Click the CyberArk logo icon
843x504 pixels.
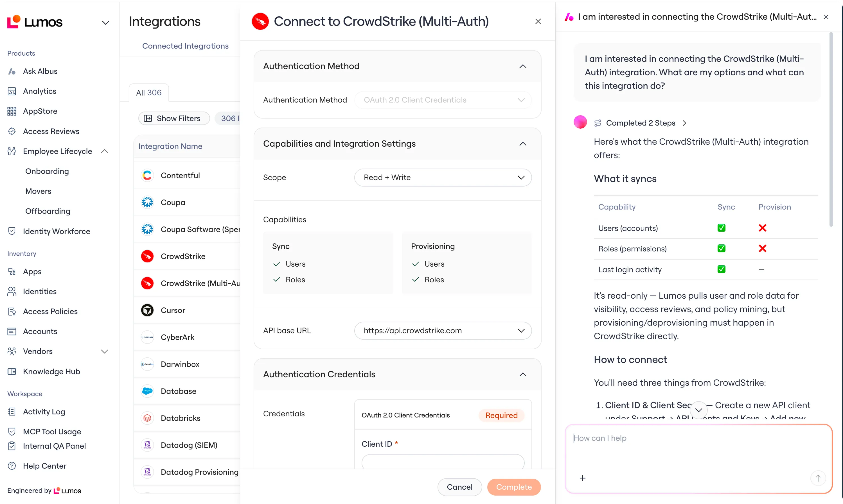(x=147, y=337)
